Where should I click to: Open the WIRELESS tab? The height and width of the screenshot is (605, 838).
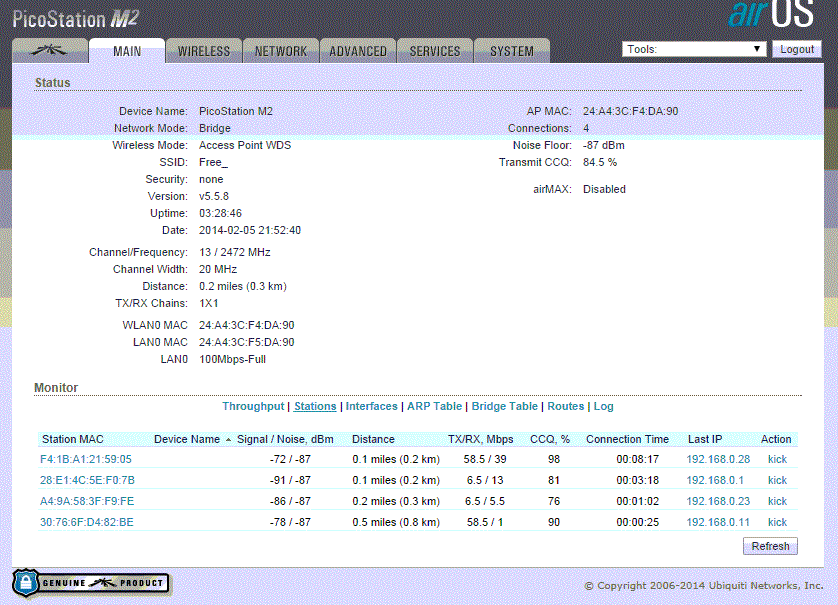pyautogui.click(x=204, y=51)
